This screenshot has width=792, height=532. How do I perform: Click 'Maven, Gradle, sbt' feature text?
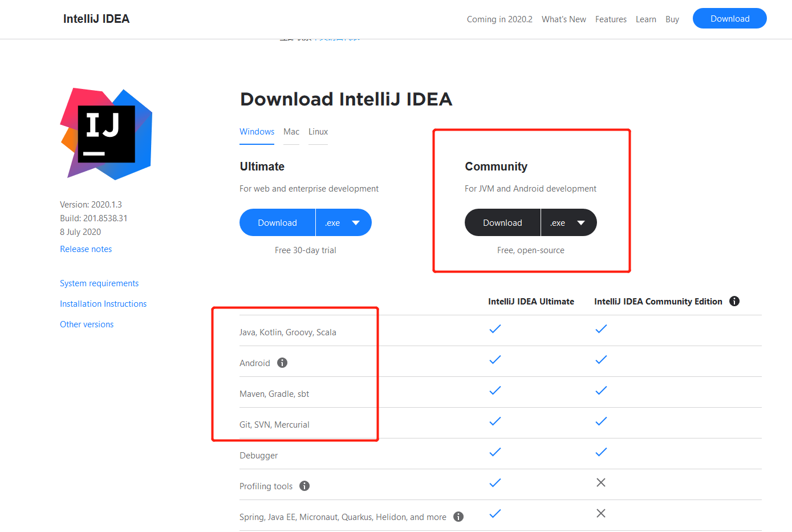click(274, 394)
